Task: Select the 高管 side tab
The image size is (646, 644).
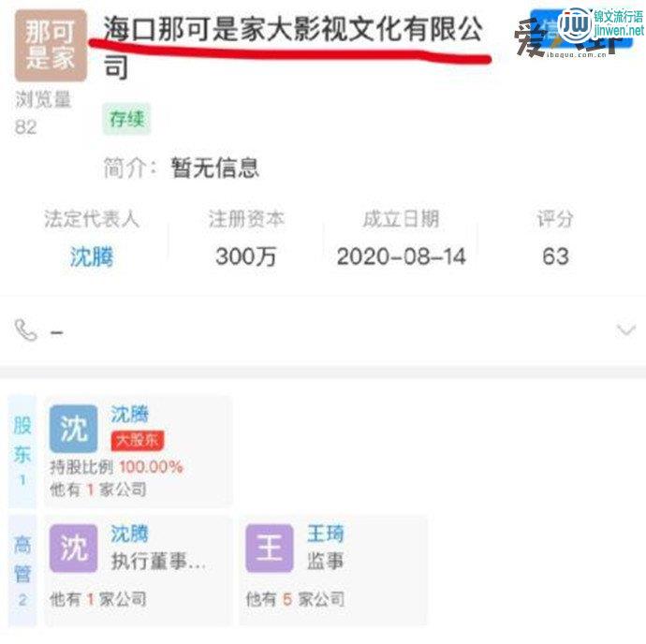Action: point(22,570)
